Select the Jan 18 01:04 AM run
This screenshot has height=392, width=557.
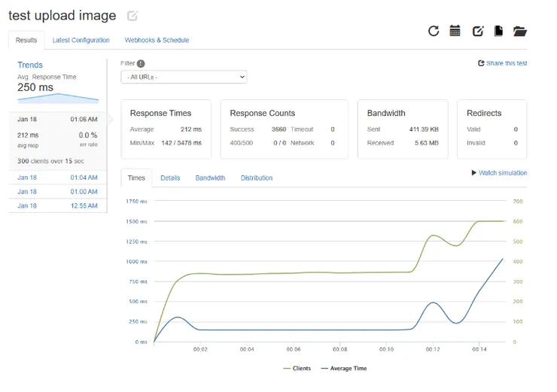point(57,178)
